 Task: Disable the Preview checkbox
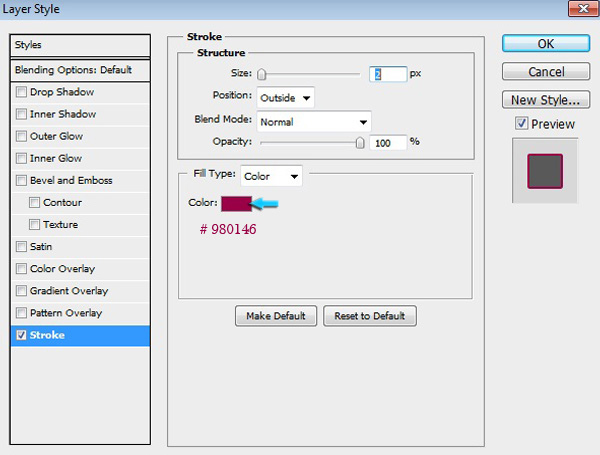(521, 124)
